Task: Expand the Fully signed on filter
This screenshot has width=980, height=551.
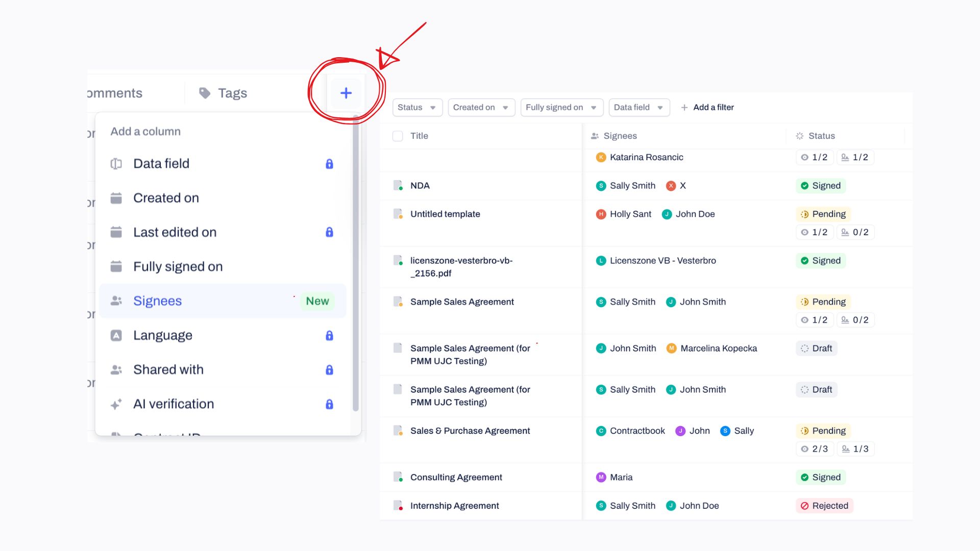Action: click(561, 107)
